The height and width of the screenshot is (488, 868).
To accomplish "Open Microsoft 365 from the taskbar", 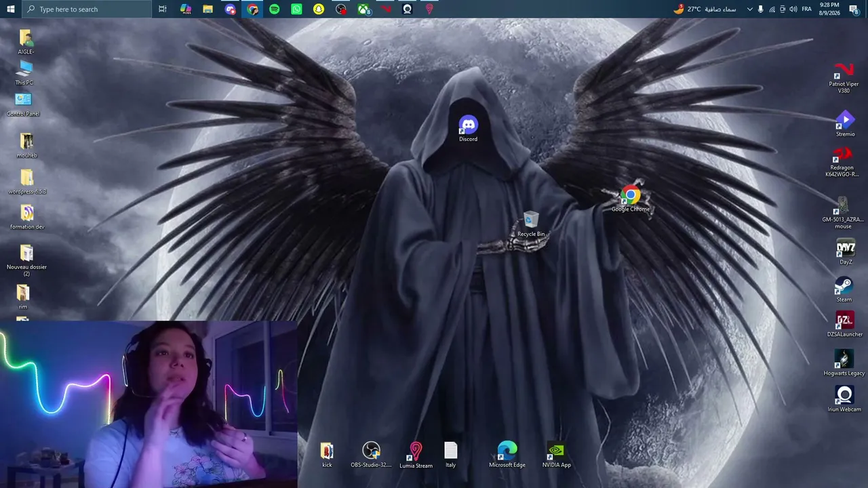I will click(186, 9).
